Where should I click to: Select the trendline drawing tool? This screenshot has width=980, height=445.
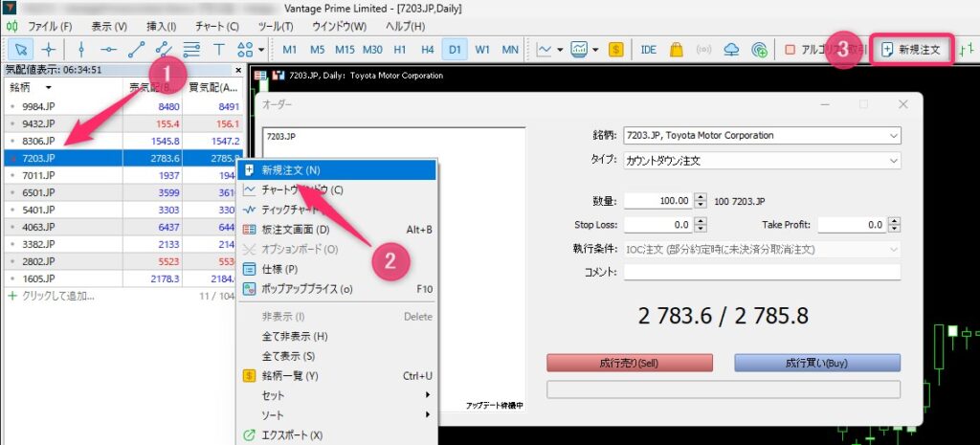coord(137,49)
